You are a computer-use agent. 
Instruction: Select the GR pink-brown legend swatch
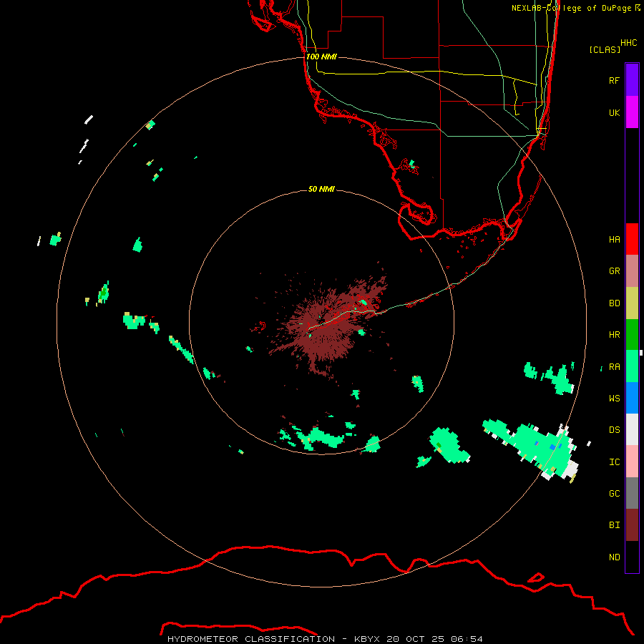click(632, 271)
